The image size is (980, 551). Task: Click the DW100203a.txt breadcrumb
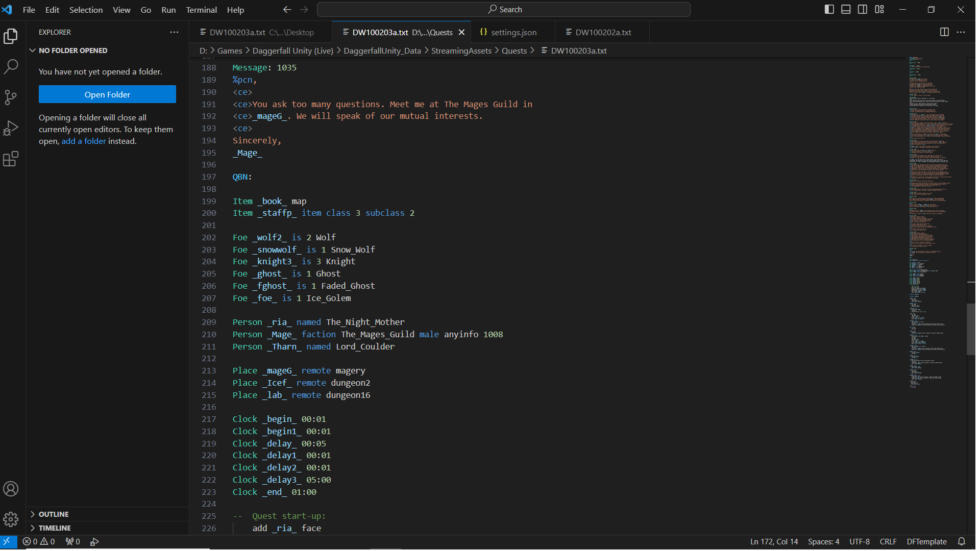(x=574, y=51)
